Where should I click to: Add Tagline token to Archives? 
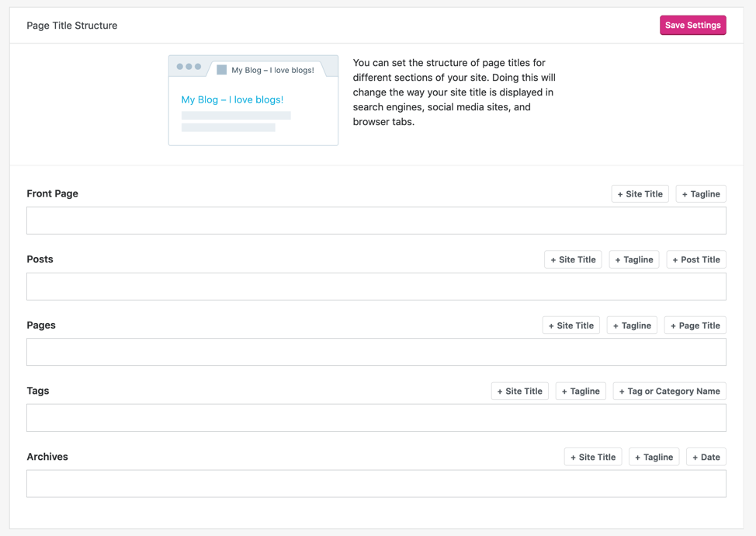[x=654, y=458]
